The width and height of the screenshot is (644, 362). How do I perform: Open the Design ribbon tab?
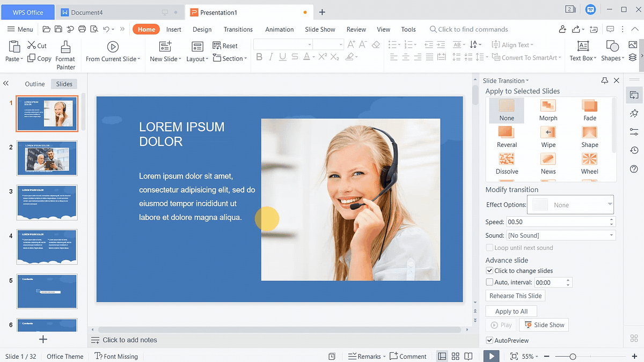pyautogui.click(x=202, y=29)
